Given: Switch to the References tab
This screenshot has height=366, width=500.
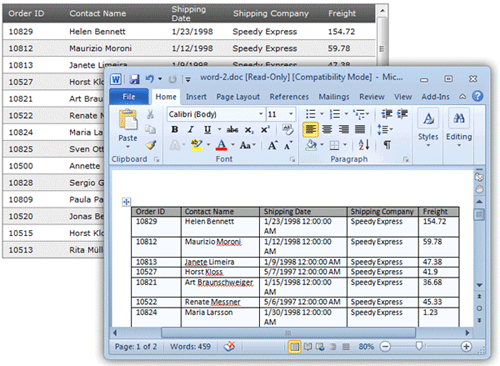Looking at the screenshot, I should tap(289, 97).
